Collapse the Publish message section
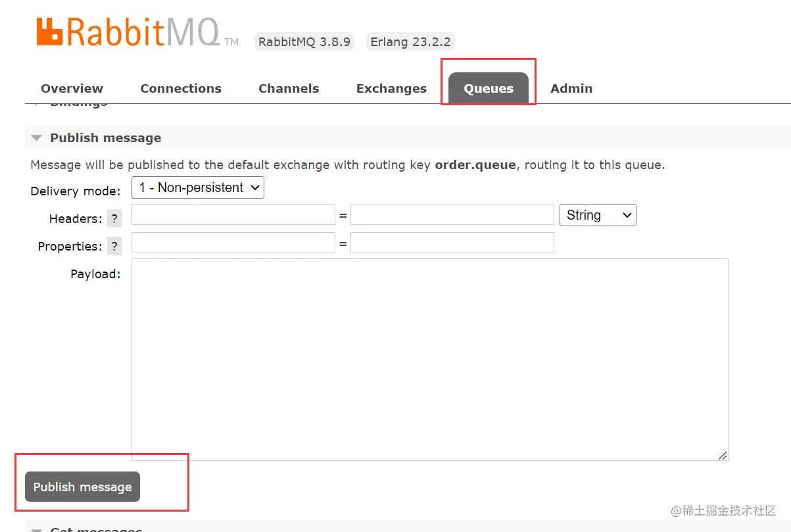 pos(105,138)
